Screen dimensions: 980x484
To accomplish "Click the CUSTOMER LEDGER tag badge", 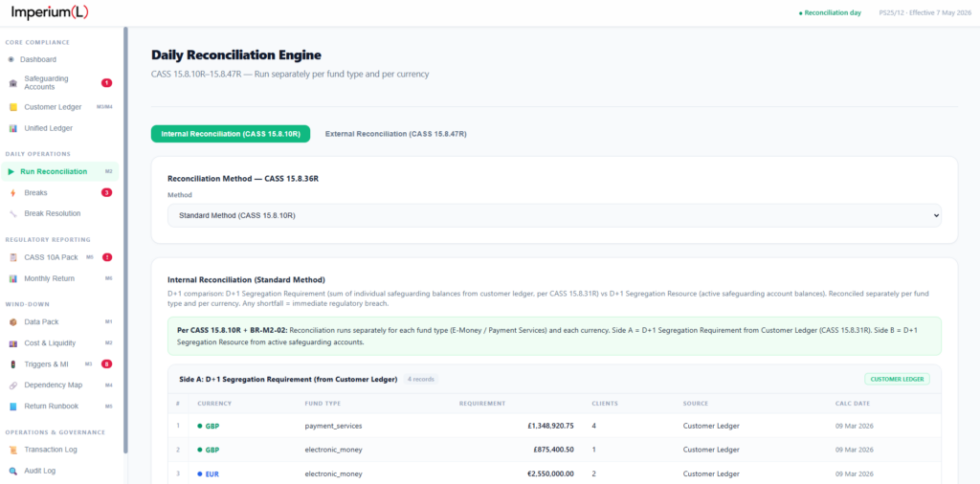I will (897, 379).
